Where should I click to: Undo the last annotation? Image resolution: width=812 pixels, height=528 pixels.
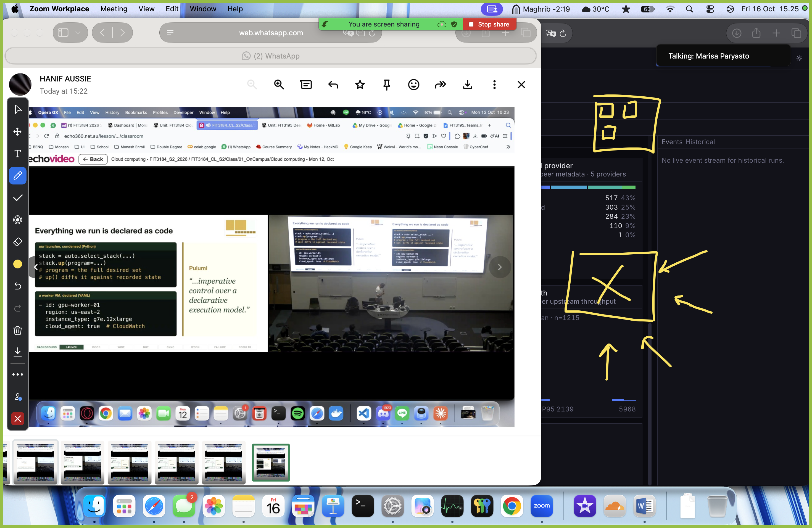(18, 286)
